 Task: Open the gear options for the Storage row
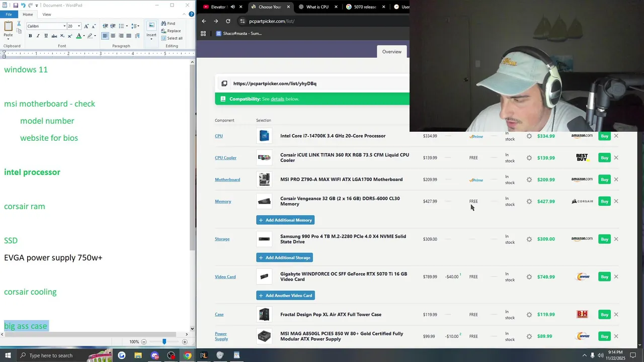[x=529, y=239]
